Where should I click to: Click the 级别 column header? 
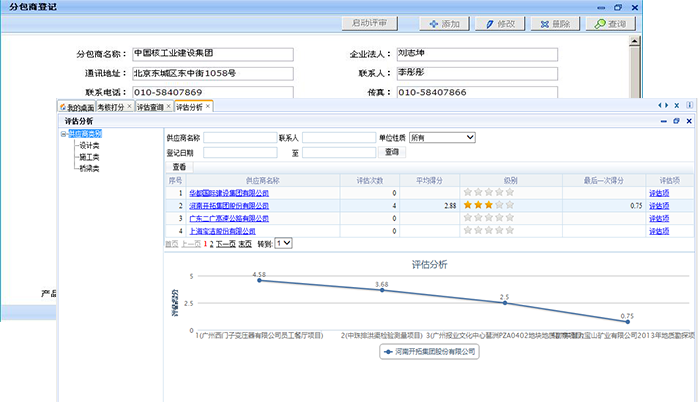[511, 180]
